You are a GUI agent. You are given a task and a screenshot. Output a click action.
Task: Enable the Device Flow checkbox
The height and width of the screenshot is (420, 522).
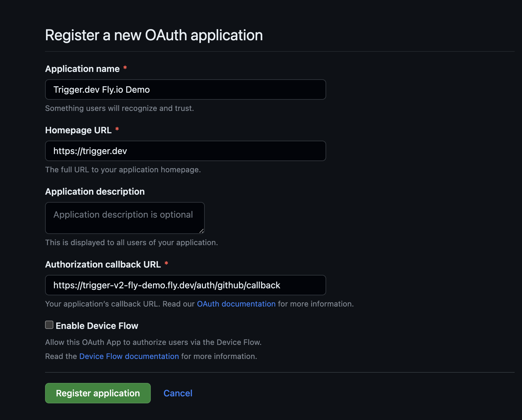pyautogui.click(x=49, y=325)
